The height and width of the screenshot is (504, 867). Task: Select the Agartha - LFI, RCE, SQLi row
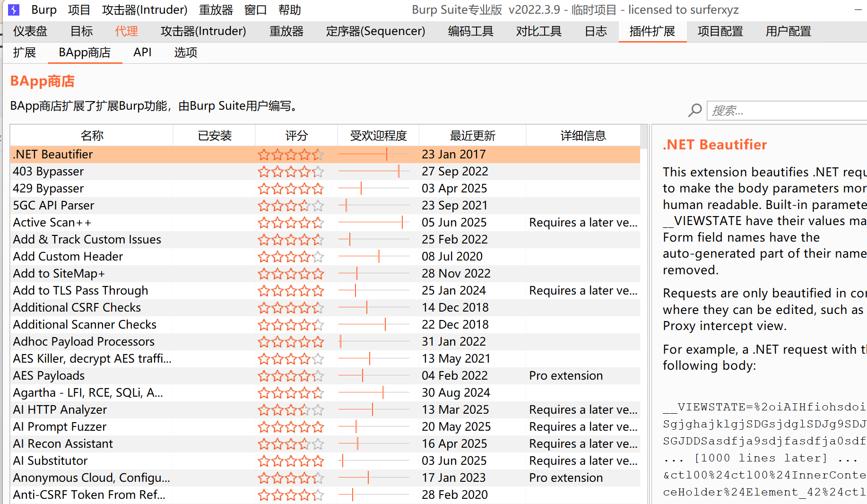click(325, 393)
